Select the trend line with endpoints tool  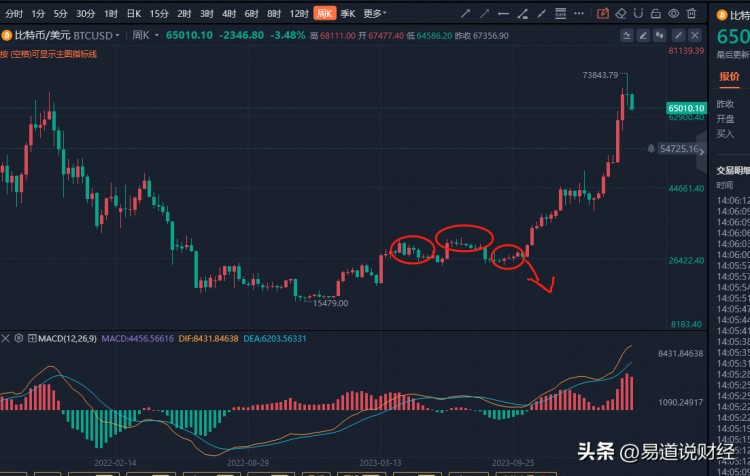click(541, 14)
